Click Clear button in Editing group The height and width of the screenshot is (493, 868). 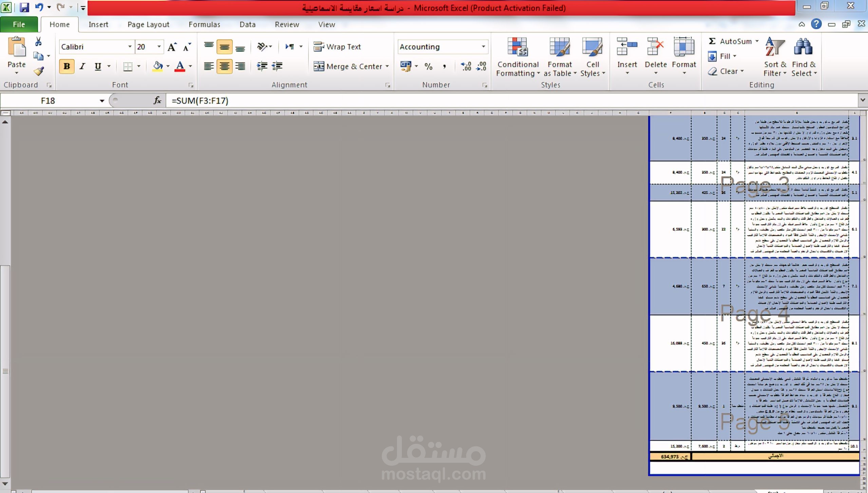pos(725,71)
